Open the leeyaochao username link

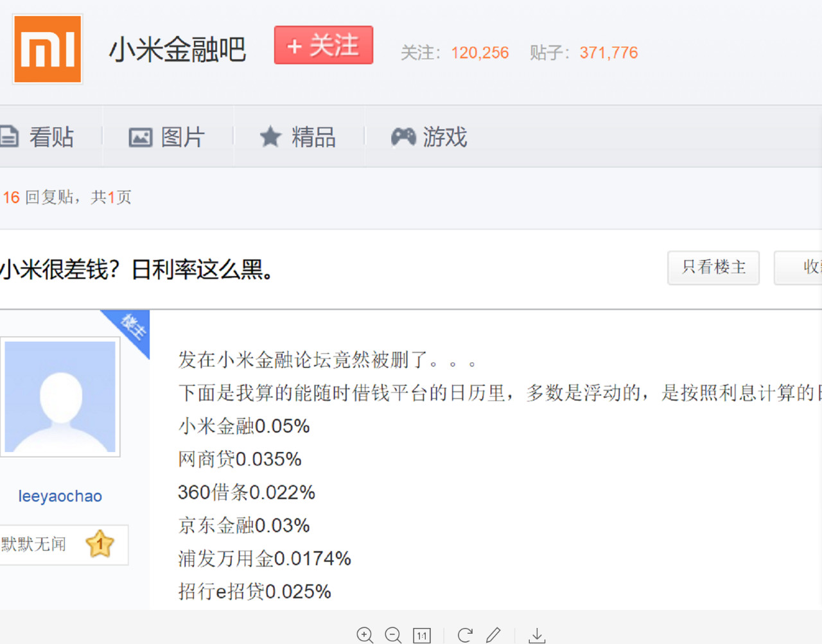60,496
